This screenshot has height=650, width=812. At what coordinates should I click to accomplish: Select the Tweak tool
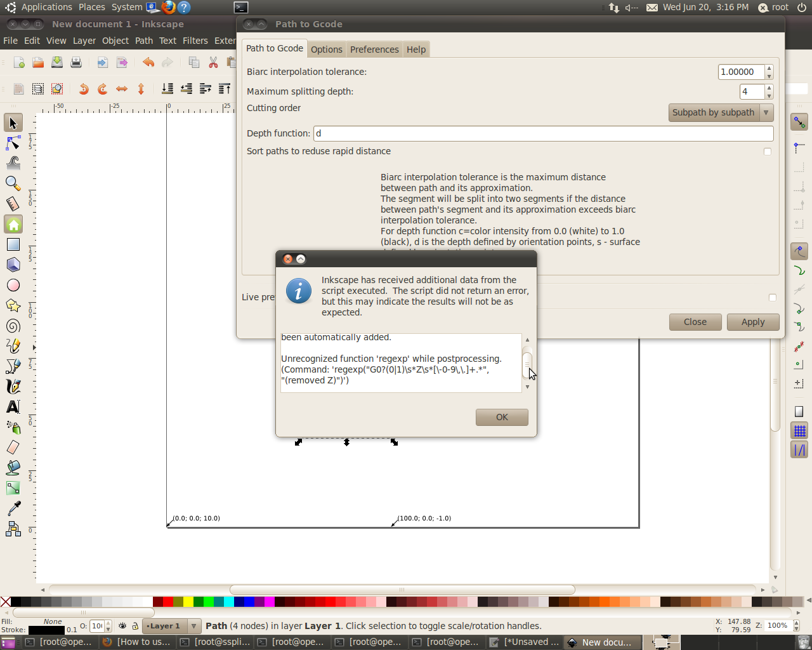click(13, 163)
